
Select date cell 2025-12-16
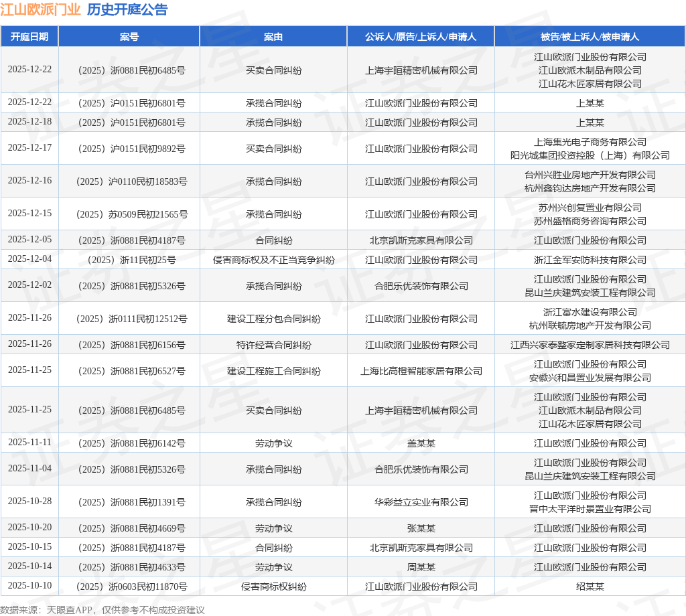[x=29, y=181]
